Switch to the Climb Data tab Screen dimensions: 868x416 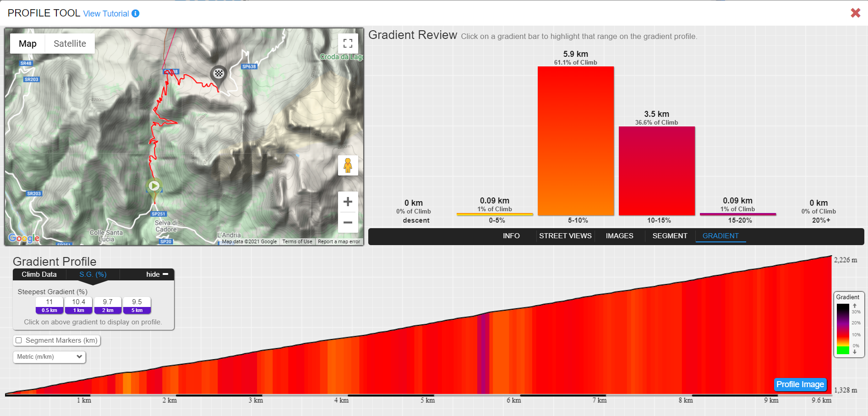(39, 274)
